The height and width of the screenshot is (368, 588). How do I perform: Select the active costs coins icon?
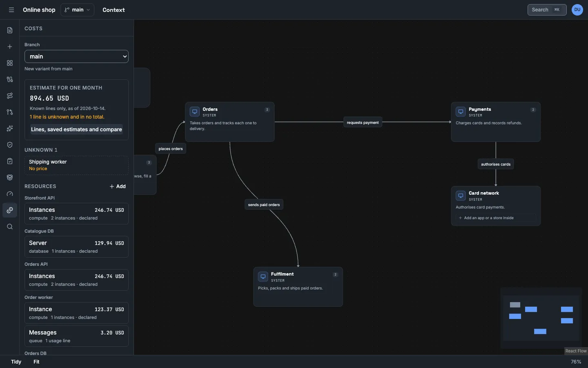[x=10, y=210]
